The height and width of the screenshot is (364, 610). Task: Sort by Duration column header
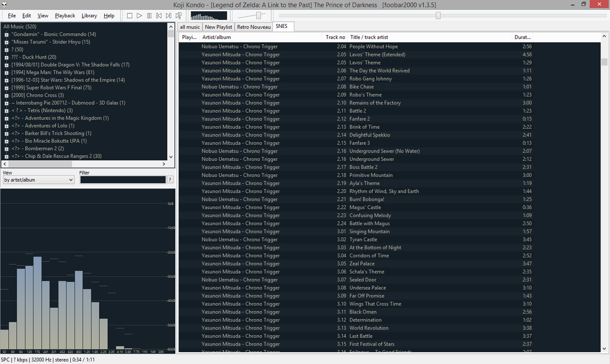[x=523, y=37]
